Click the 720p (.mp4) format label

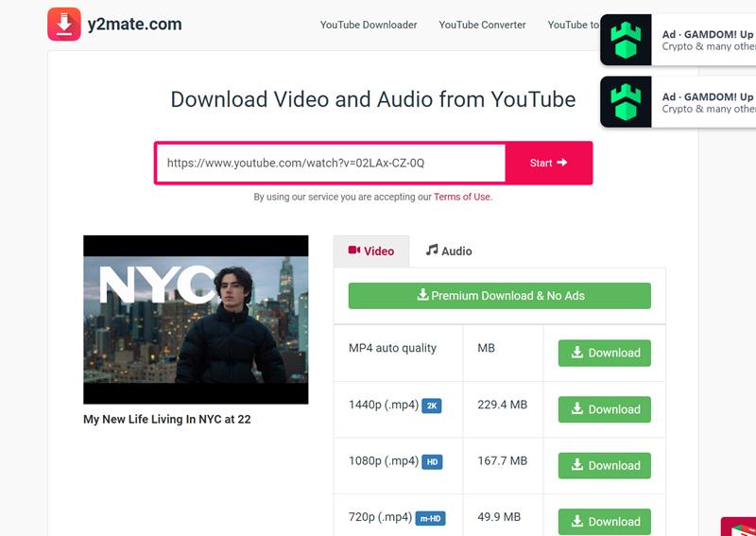(x=380, y=517)
